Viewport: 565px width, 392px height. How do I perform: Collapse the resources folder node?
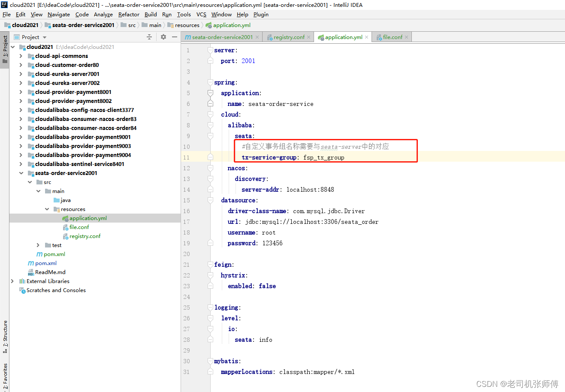pos(47,209)
